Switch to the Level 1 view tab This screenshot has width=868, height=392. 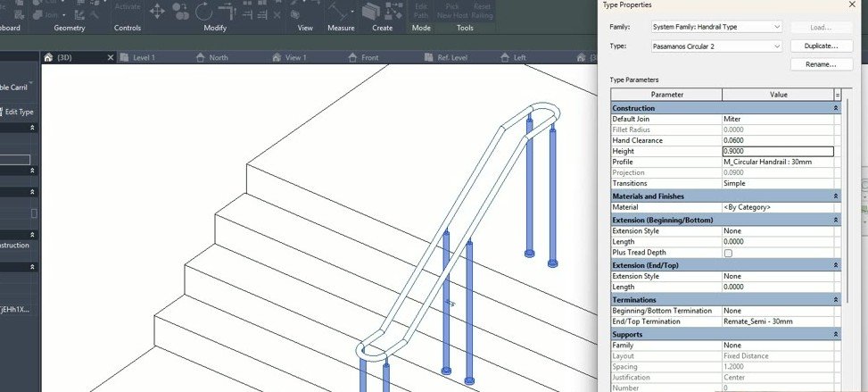[x=144, y=57]
